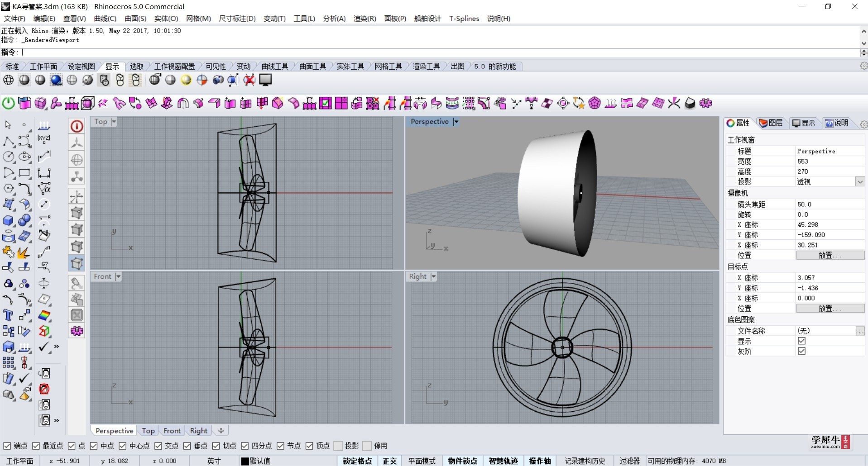Click the wallpaper file browse button
This screenshot has width=868, height=466.
pyautogui.click(x=860, y=331)
